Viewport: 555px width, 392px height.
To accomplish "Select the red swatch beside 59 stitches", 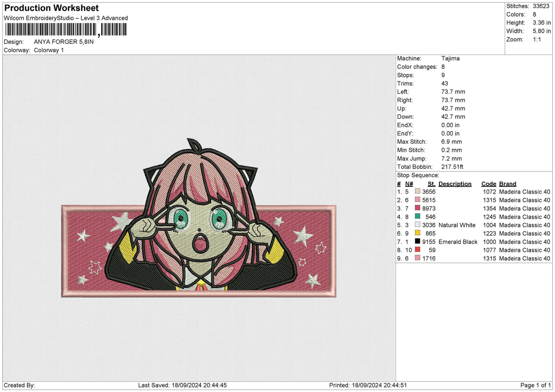I will point(418,250).
